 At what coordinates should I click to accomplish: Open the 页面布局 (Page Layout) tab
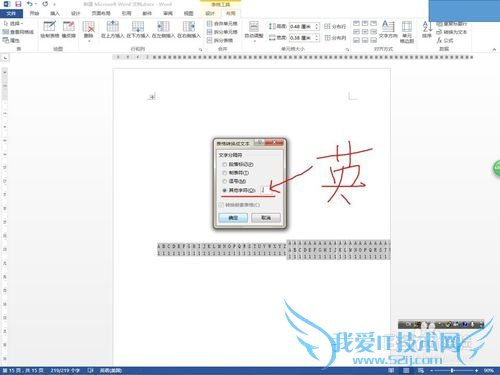(101, 13)
